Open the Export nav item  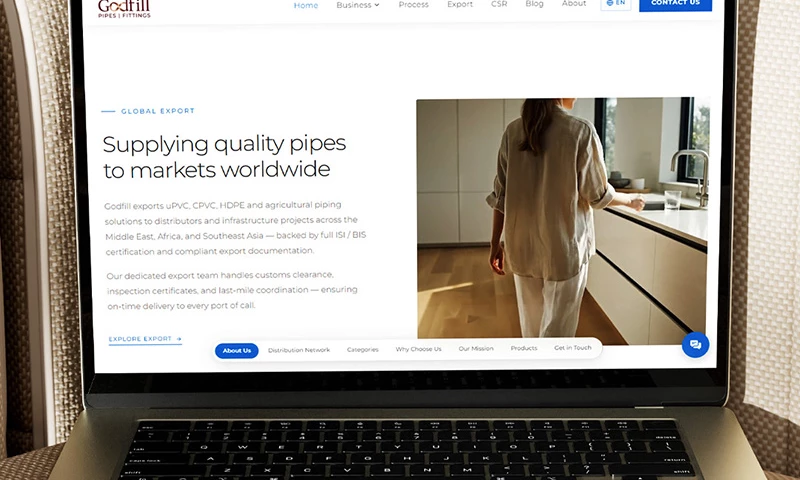(x=460, y=4)
